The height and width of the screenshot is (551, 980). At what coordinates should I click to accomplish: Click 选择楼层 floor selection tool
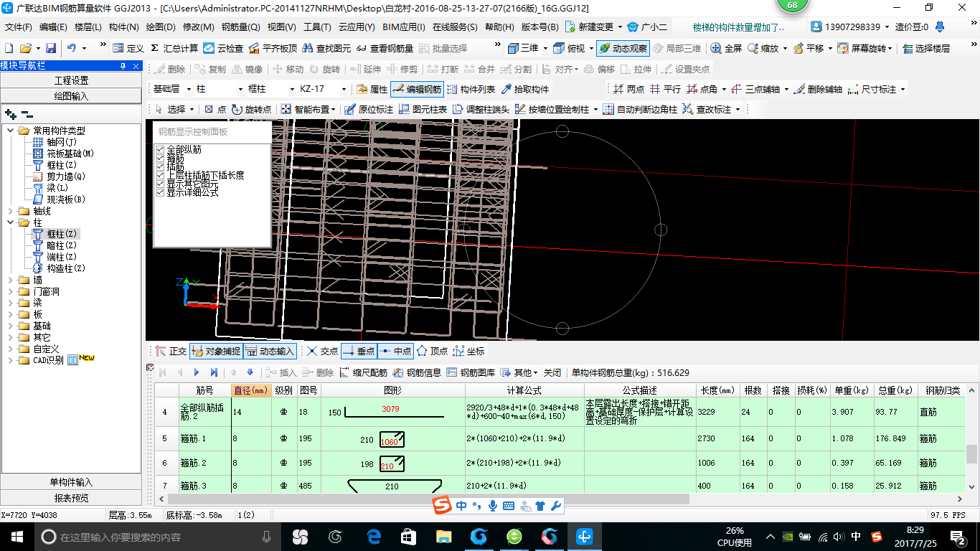925,48
